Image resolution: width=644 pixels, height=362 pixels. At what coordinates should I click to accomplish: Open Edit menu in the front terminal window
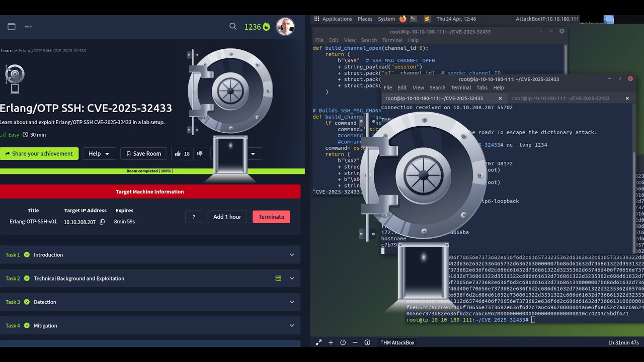point(403,87)
